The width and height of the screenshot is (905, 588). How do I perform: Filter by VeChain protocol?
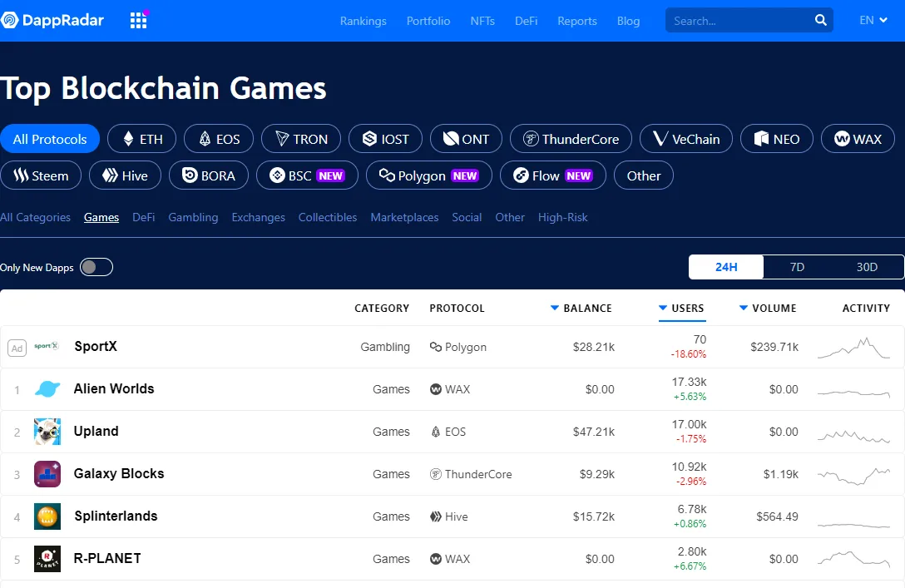click(x=686, y=139)
